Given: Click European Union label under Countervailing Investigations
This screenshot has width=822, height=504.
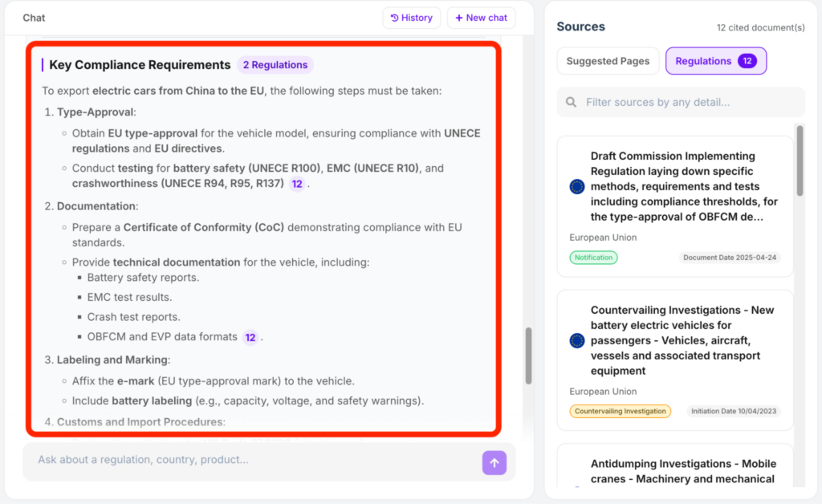Looking at the screenshot, I should [x=603, y=392].
